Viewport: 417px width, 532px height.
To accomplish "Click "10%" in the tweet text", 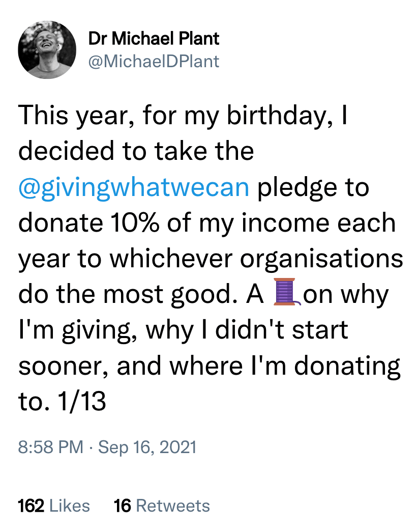I will pyautogui.click(x=122, y=223).
